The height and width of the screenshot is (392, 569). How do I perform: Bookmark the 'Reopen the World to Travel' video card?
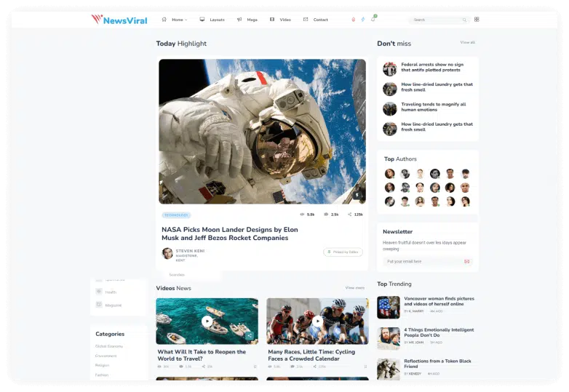[255, 367]
